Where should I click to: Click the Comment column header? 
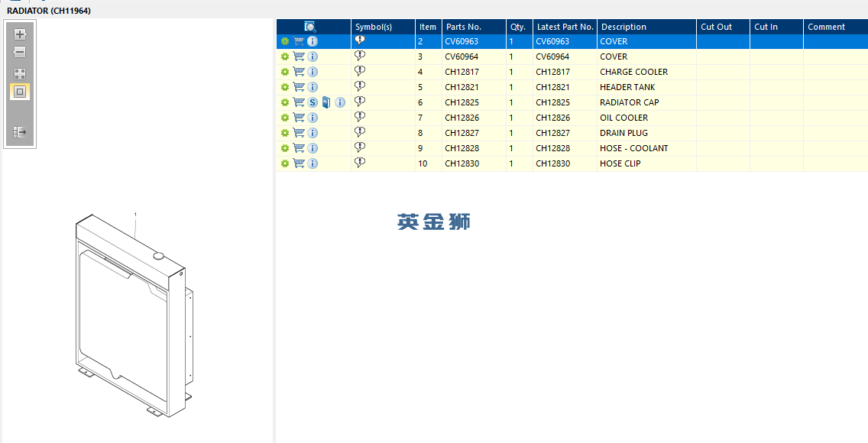pyautogui.click(x=836, y=27)
